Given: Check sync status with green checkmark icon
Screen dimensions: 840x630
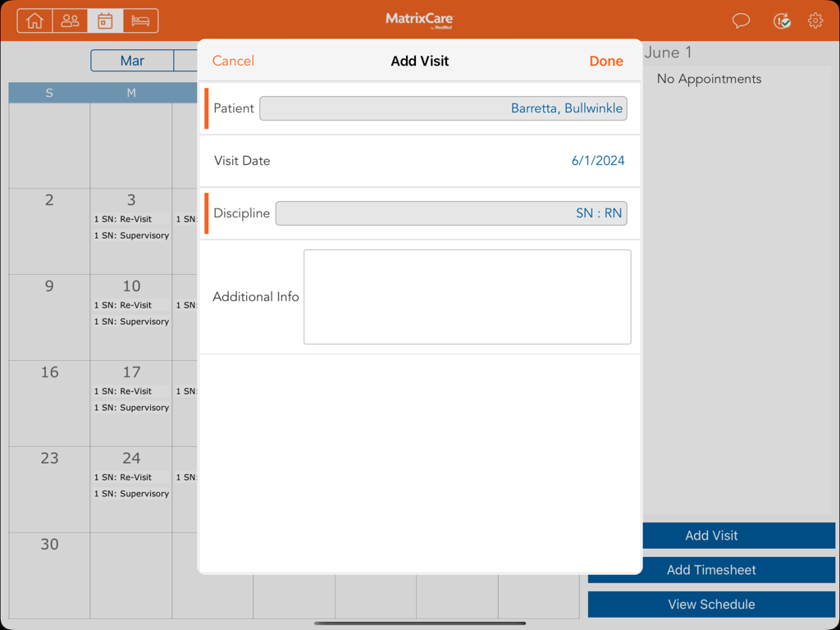Looking at the screenshot, I should pyautogui.click(x=782, y=21).
